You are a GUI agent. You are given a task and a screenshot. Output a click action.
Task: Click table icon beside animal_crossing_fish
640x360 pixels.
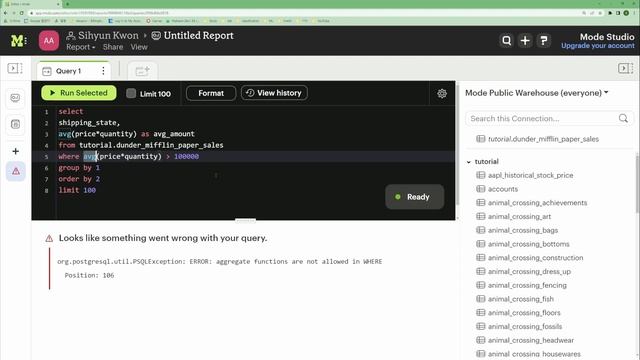coord(480,299)
